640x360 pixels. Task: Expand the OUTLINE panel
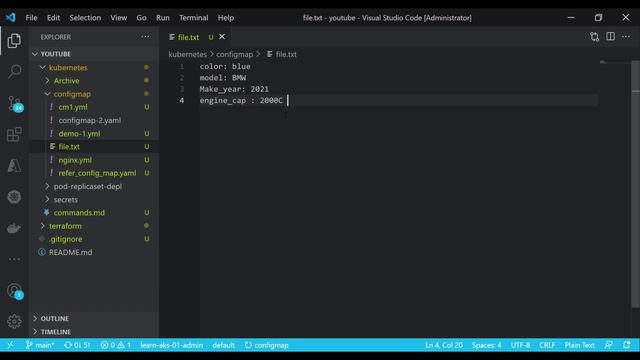[x=94, y=318]
